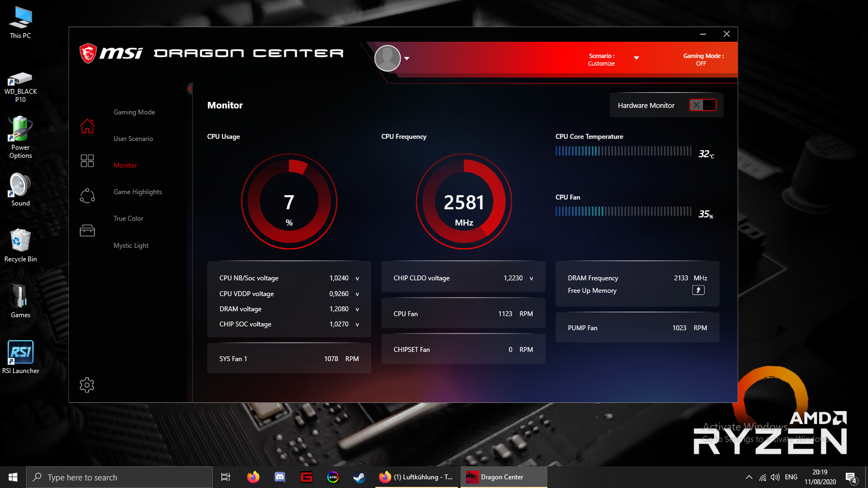Open WD_BLACK P10 drive shortcut
Screen dimensions: 868x488
tap(21, 87)
